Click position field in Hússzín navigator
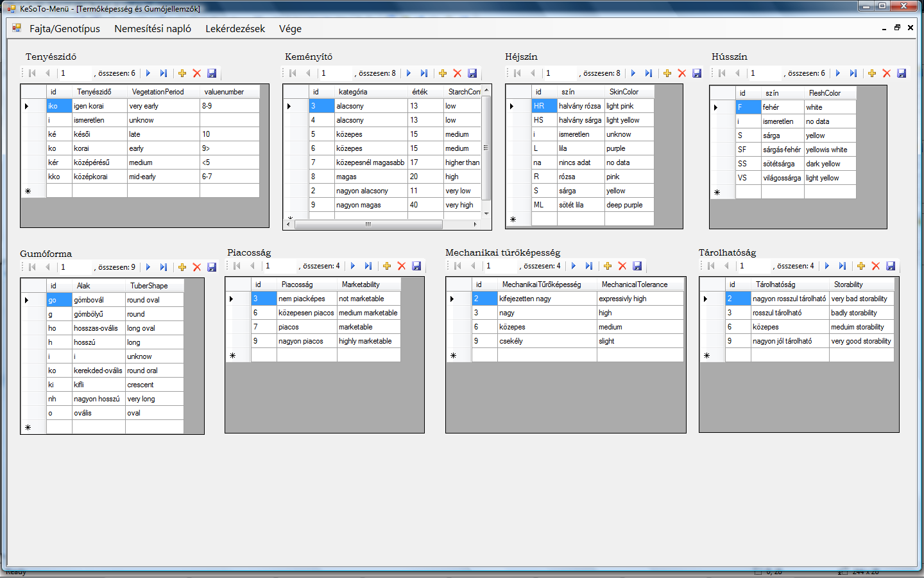Viewport: 924px width, 578px height. click(766, 73)
